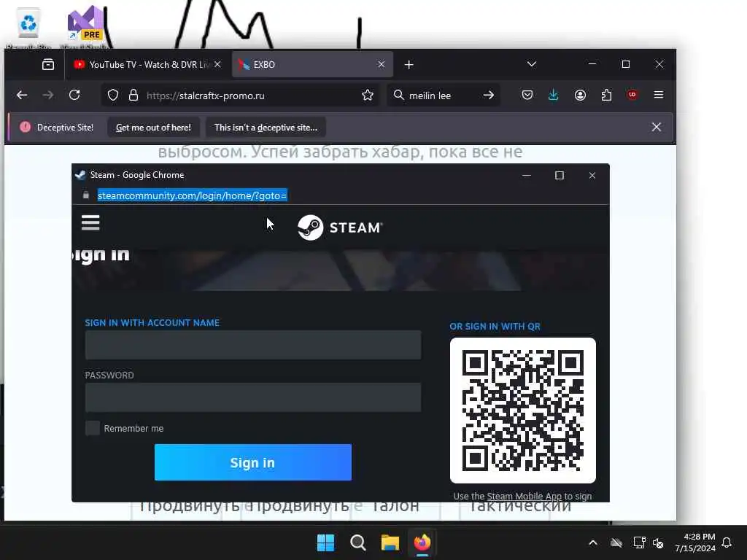747x560 pixels.
Task: Open the Steam Mobile App link
Action: [524, 496]
